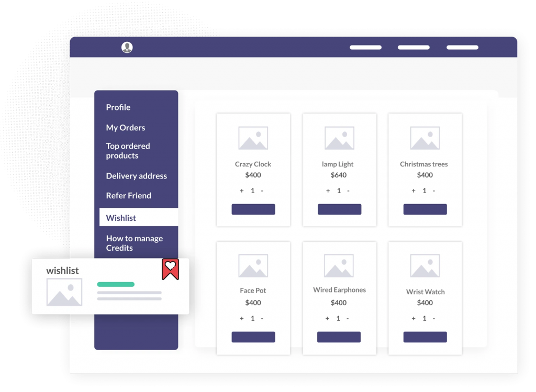Decrease quantity of Face Pot
Image resolution: width=536 pixels, height=392 pixels.
pyautogui.click(x=262, y=318)
